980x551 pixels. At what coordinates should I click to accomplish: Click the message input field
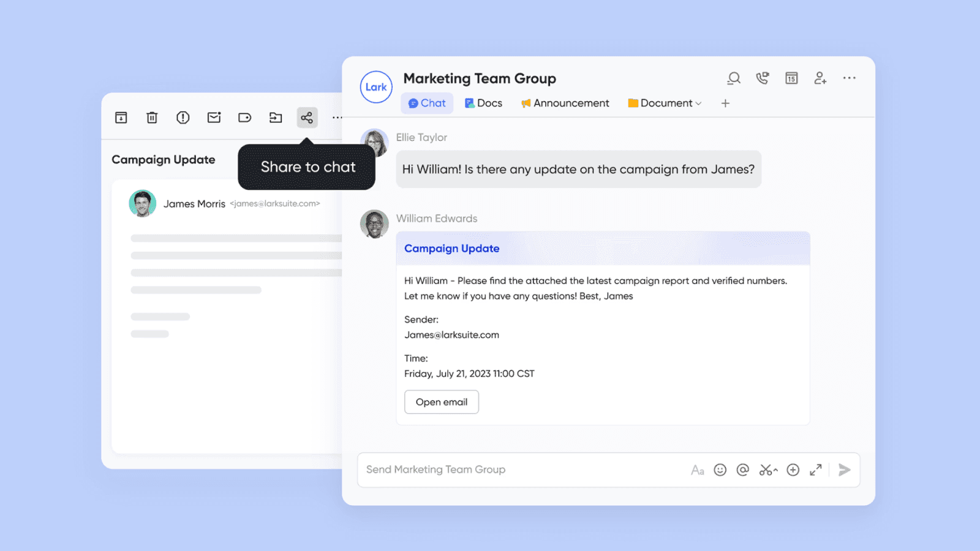521,470
